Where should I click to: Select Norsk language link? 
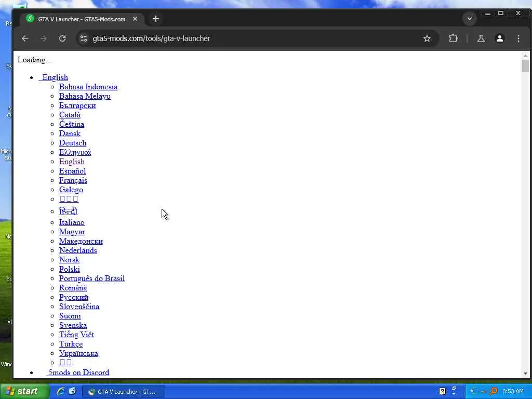[x=69, y=260]
